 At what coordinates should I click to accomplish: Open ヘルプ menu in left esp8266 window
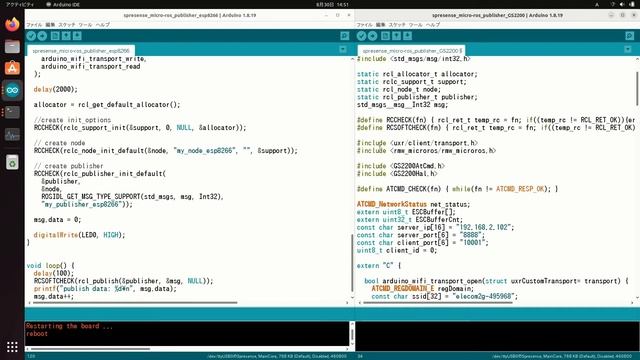[x=102, y=25]
